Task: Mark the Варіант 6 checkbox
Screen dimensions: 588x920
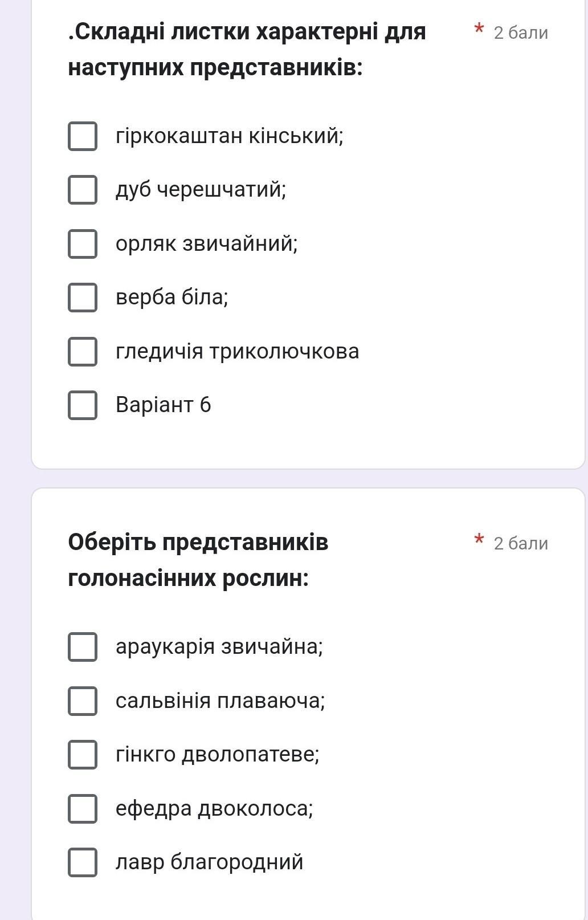Action: 83,405
